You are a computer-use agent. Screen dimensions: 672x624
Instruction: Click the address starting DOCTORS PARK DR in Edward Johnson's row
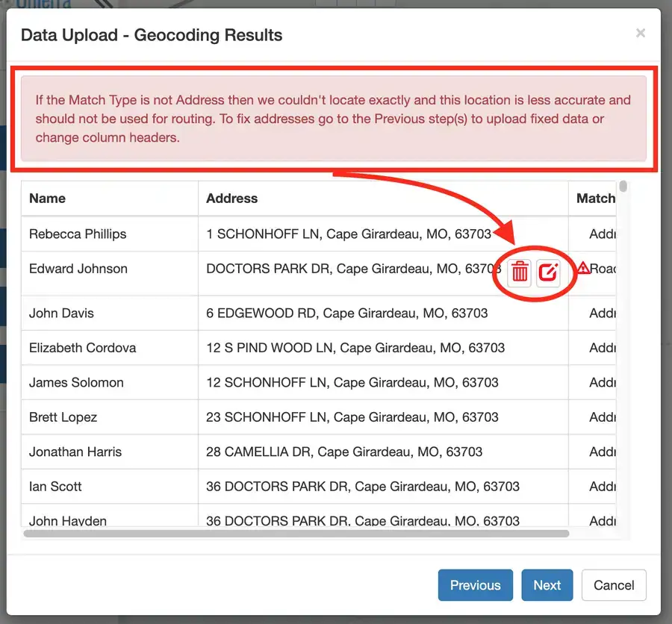coord(354,269)
